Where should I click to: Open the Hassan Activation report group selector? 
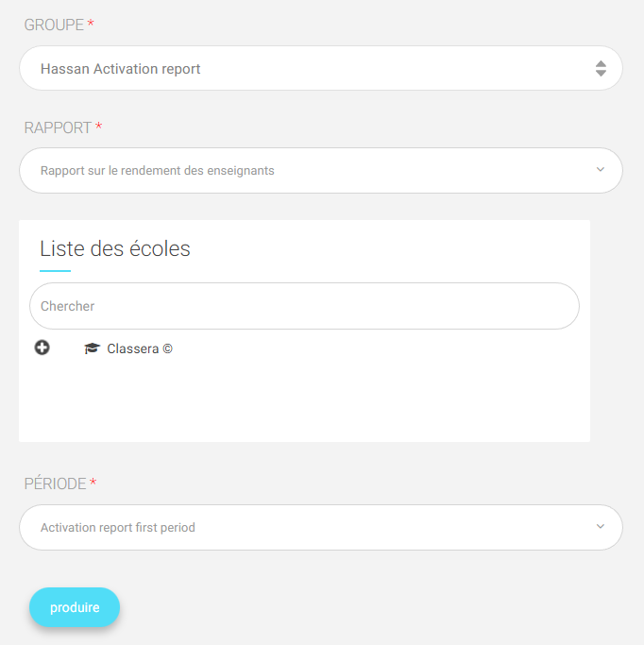pos(321,68)
